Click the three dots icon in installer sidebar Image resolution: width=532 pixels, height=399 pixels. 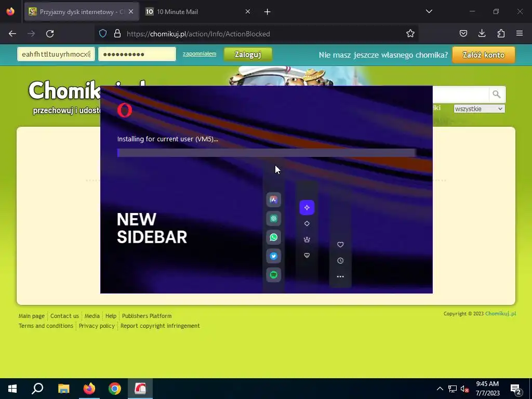click(340, 277)
